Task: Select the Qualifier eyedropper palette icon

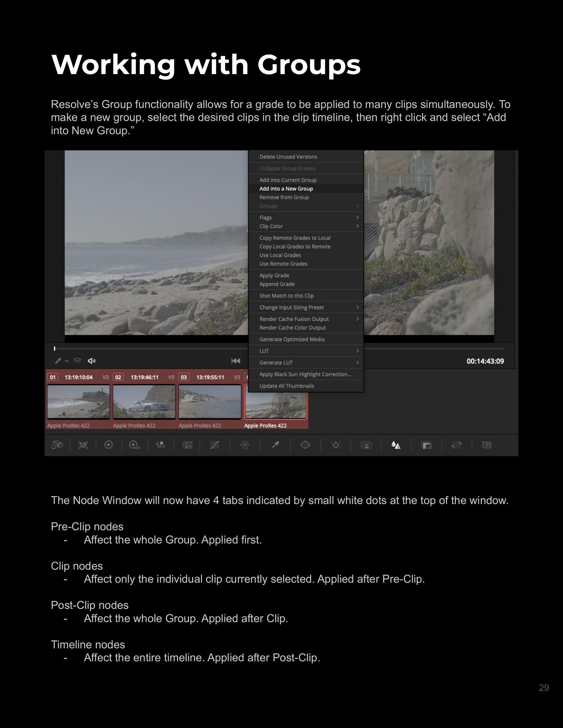Action: click(275, 445)
